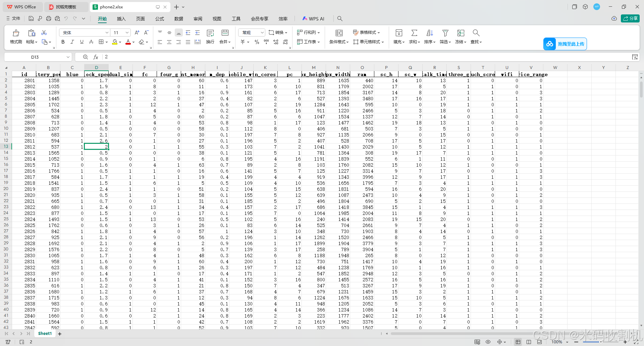Click the Increase indent icon

tap(198, 33)
